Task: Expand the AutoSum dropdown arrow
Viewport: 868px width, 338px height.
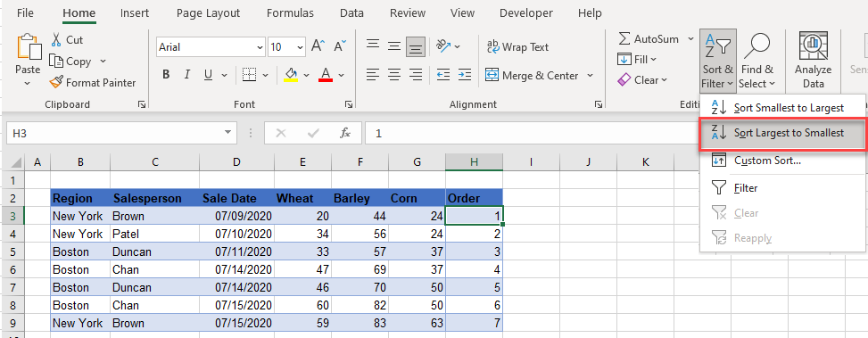Action: coord(690,38)
